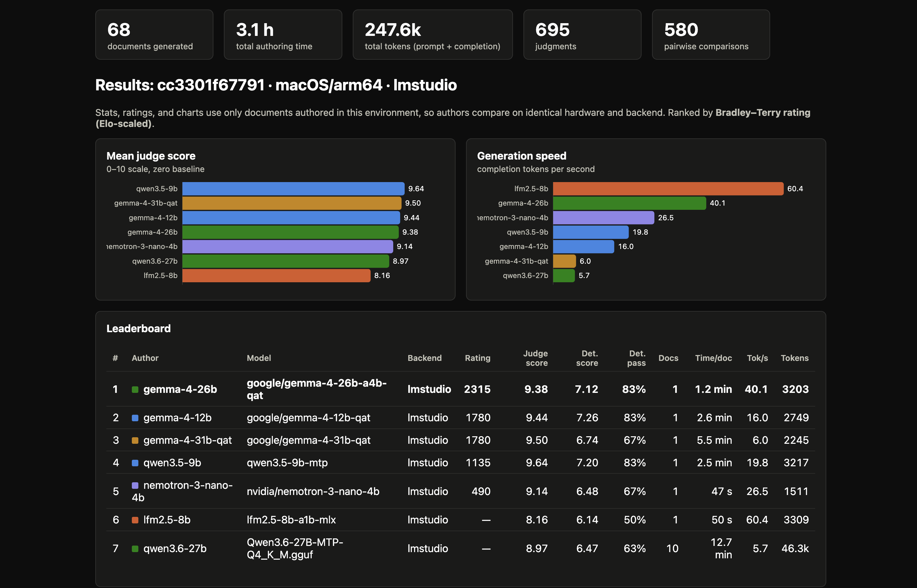
Task: Click the 50% det. pass value
Action: (x=635, y=520)
